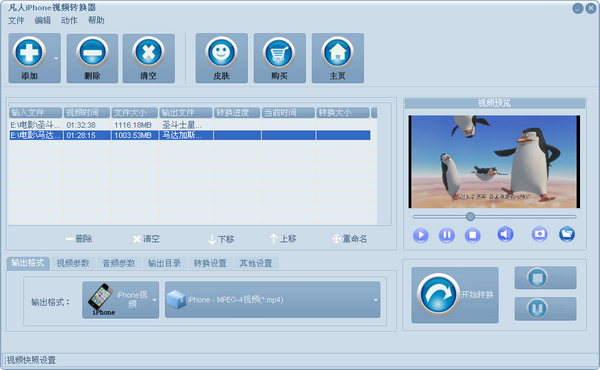Open the 帮助 menu
The height and width of the screenshot is (370, 600).
point(96,20)
